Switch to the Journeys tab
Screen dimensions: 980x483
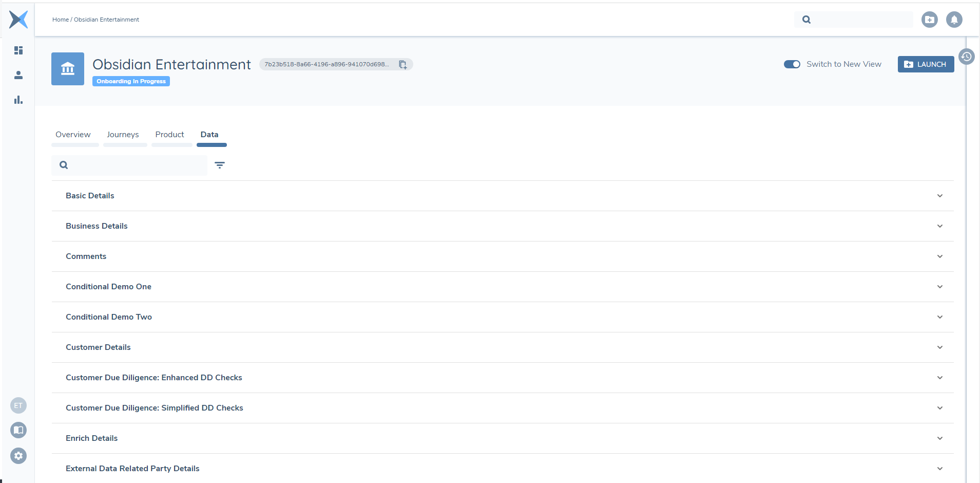[x=123, y=135]
